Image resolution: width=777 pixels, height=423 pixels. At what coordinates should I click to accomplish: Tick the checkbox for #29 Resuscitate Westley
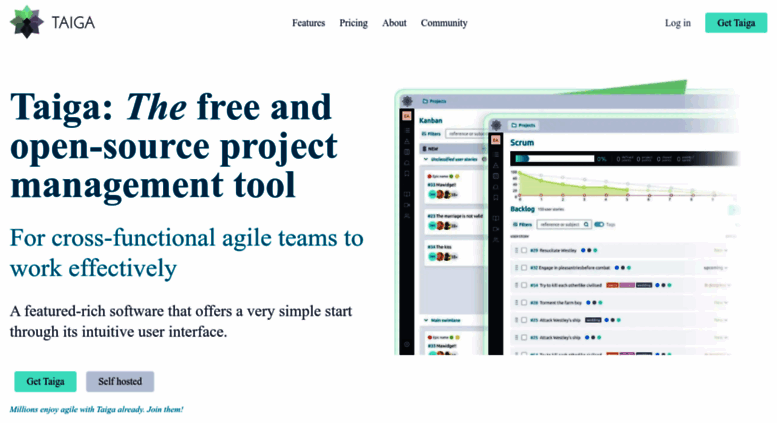(524, 251)
